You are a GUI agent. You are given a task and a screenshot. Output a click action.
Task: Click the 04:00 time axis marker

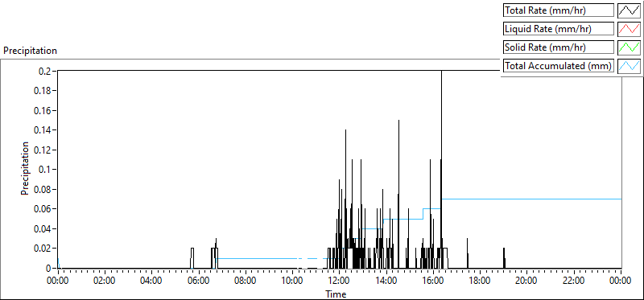tap(151, 282)
